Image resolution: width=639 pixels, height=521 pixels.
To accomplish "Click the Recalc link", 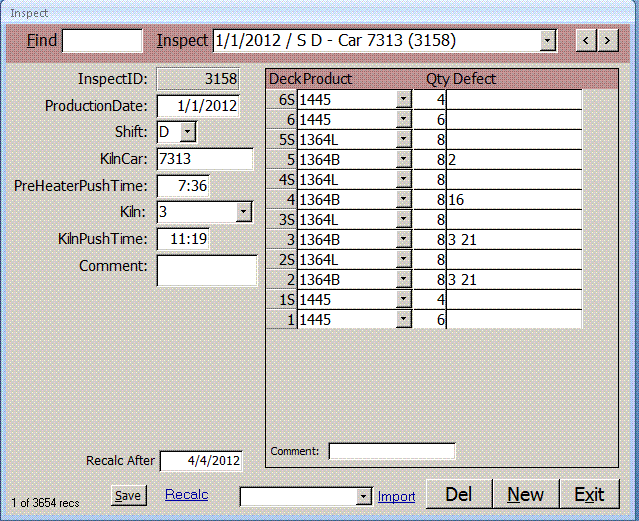I will click(187, 495).
